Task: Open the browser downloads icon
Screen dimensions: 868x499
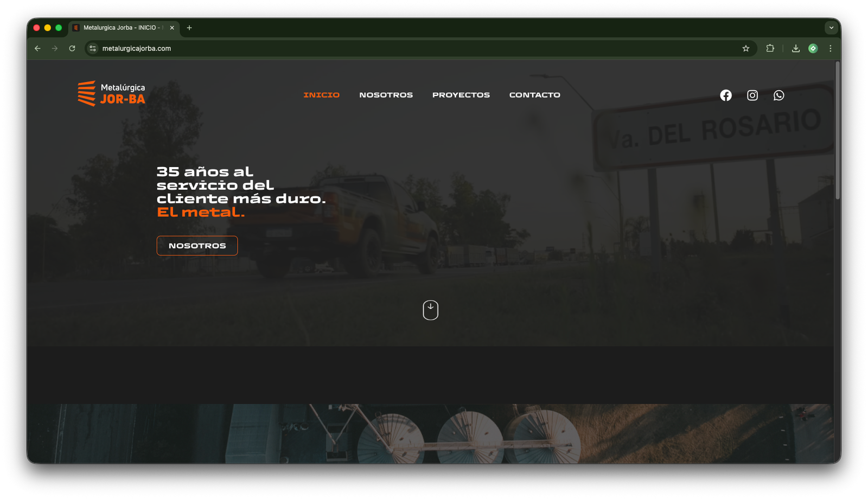Action: [796, 48]
